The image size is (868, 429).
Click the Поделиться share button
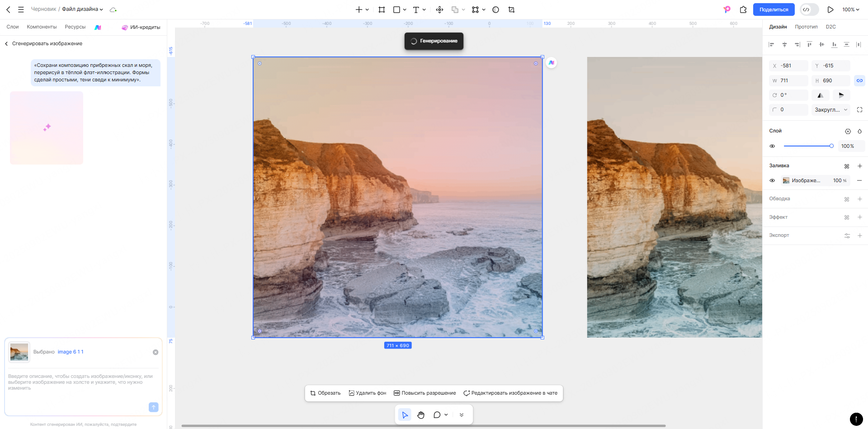pos(774,9)
